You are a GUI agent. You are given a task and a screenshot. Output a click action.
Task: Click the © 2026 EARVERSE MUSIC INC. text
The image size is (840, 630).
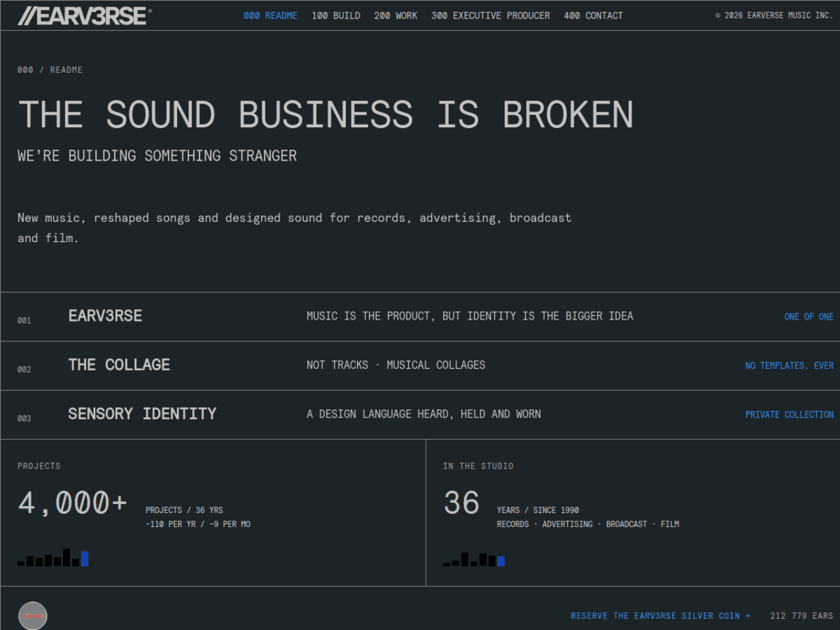(773, 15)
